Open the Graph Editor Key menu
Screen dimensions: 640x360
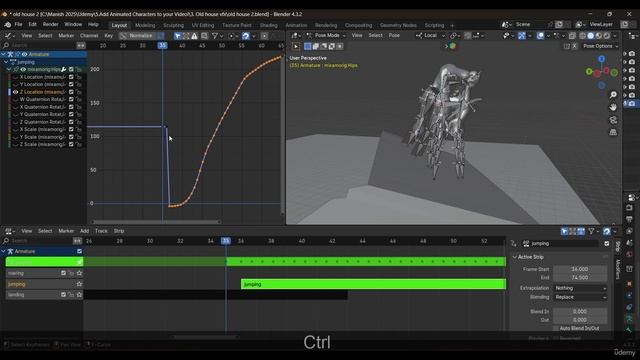click(x=109, y=36)
